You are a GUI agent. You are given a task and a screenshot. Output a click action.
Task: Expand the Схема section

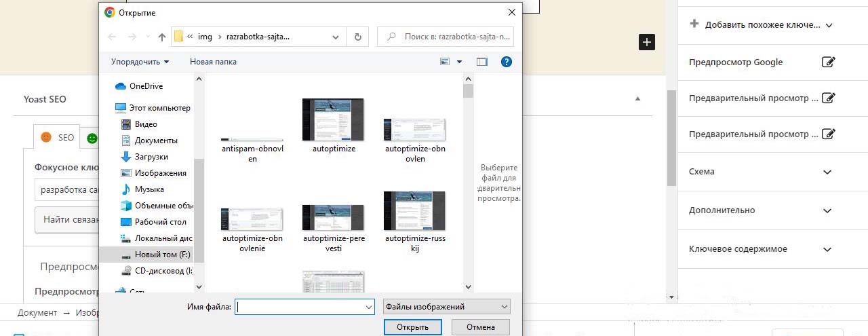(x=827, y=172)
